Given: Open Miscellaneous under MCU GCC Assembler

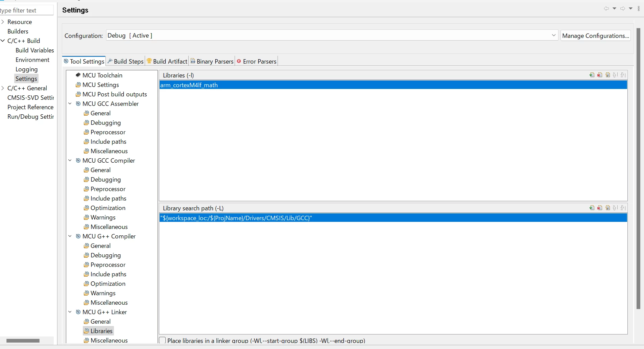Looking at the screenshot, I should coord(109,151).
